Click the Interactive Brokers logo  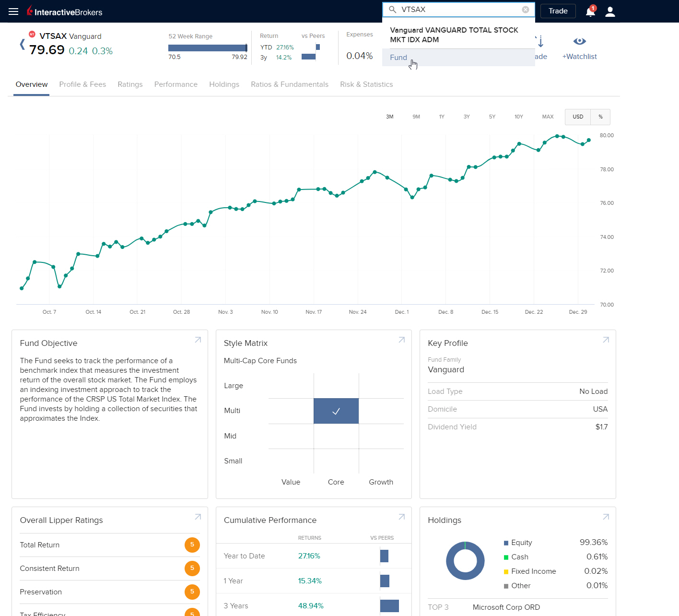(65, 11)
